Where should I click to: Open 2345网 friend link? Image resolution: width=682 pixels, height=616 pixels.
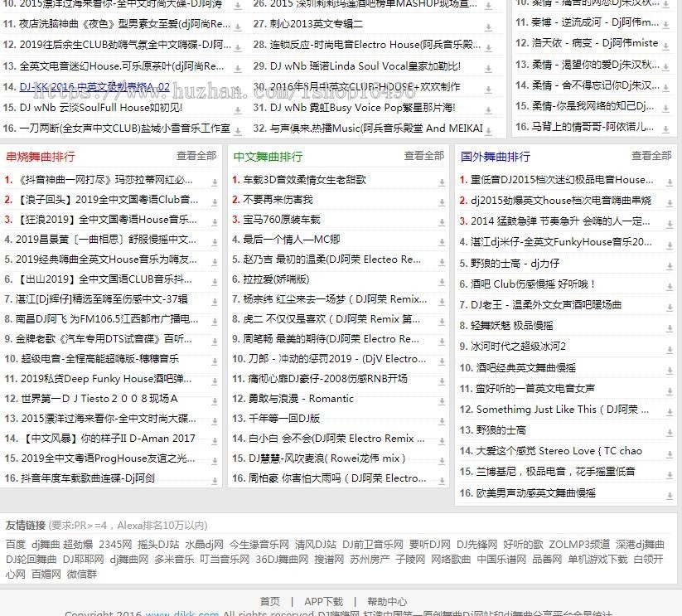115,544
